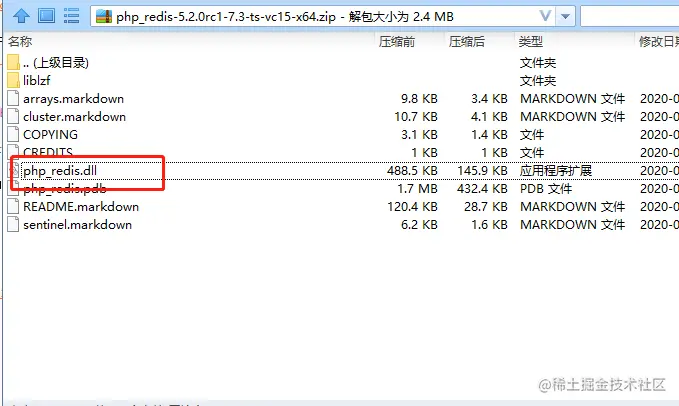Focus the archive path address field

tap(323, 17)
